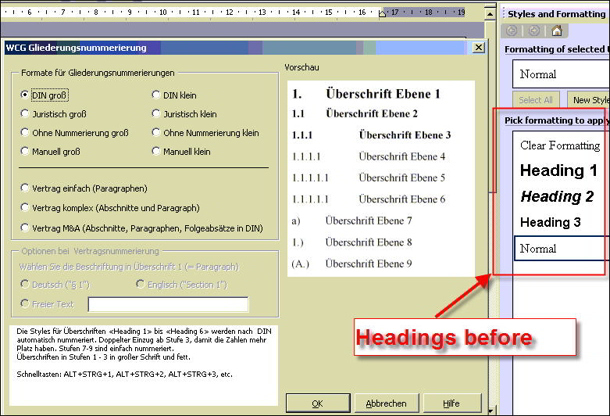Viewport: 610px width, 416px height.
Task: Click the New Style button
Action: [x=587, y=100]
